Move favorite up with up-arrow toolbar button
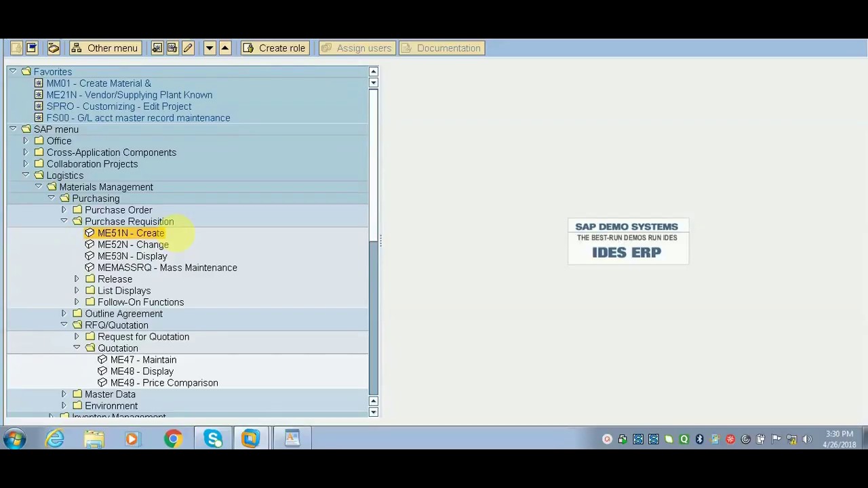 (x=224, y=48)
